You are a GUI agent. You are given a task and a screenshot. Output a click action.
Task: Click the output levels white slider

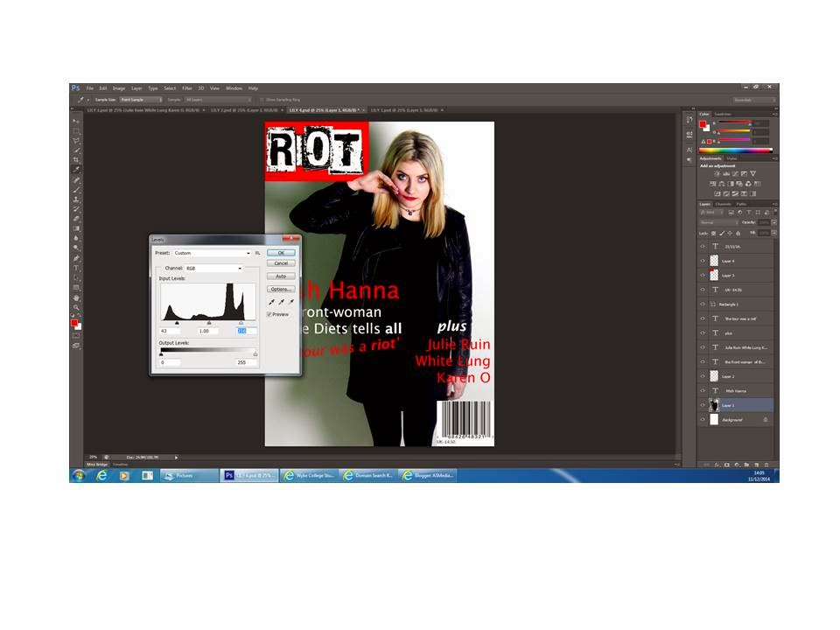(255, 354)
